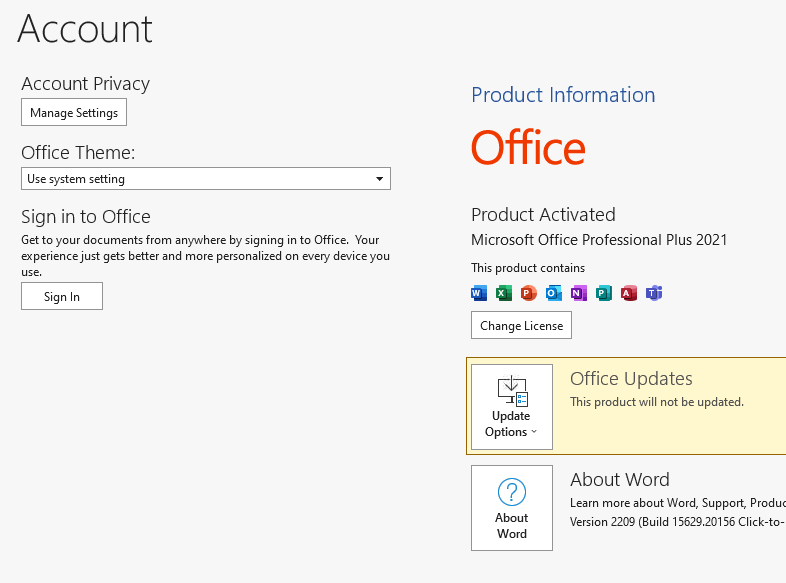The height and width of the screenshot is (583, 786).
Task: Click the Sign In button
Action: [62, 296]
